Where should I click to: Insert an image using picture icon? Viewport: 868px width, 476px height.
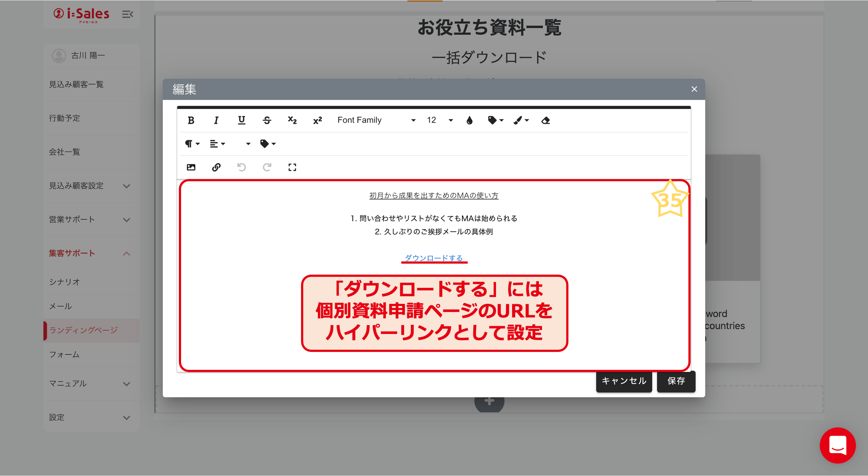click(191, 167)
